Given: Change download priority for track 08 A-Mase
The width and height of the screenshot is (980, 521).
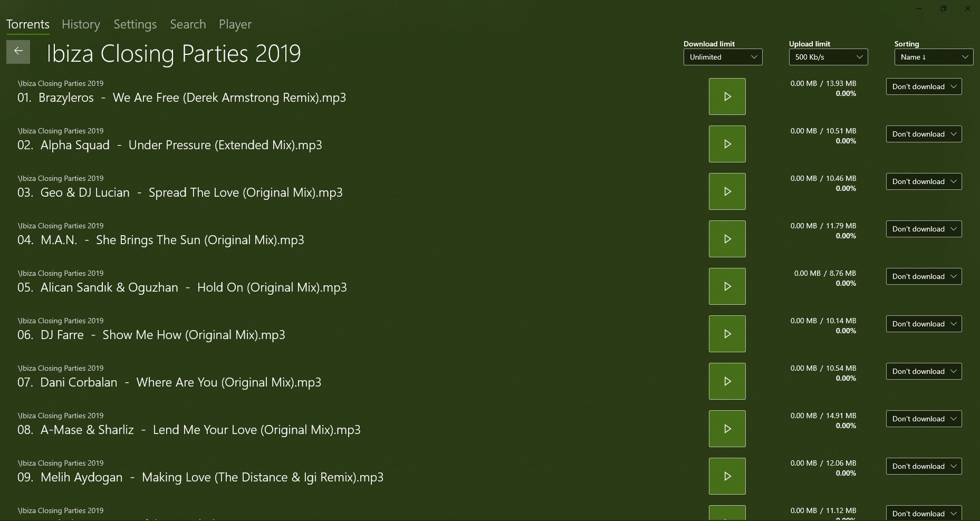Looking at the screenshot, I should 924,419.
